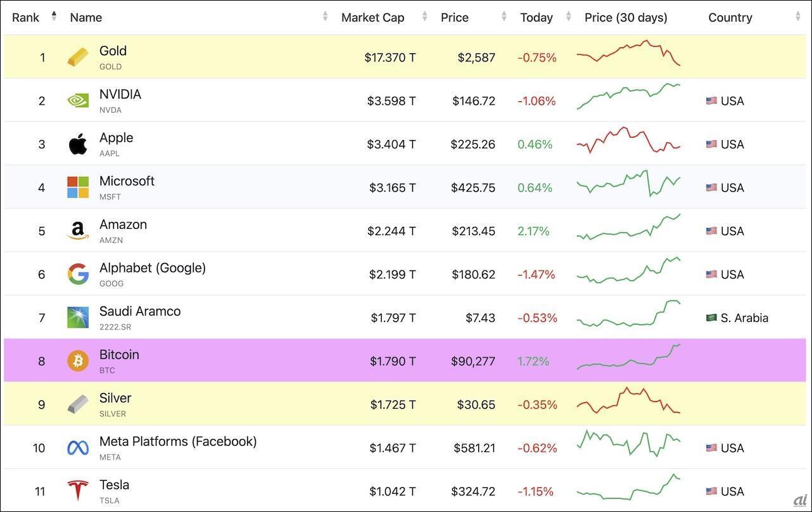Click the Saudi Aramco logo icon
The image size is (812, 512).
tap(79, 317)
